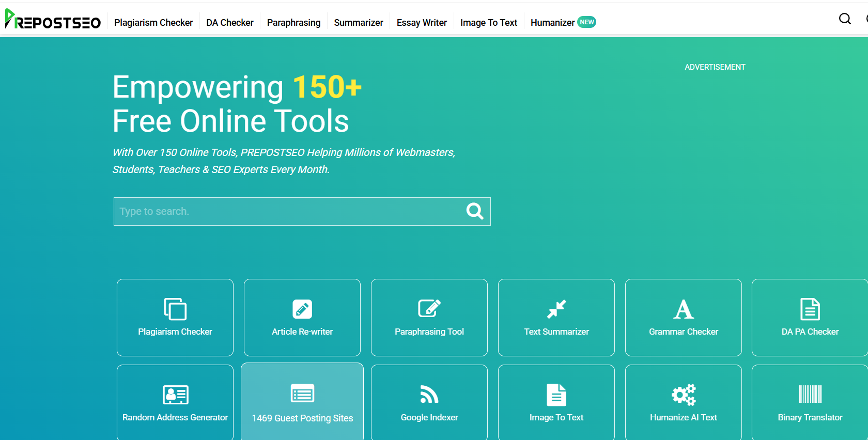
Task: Click the Paraphrasing Tool edit icon
Action: 429,308
